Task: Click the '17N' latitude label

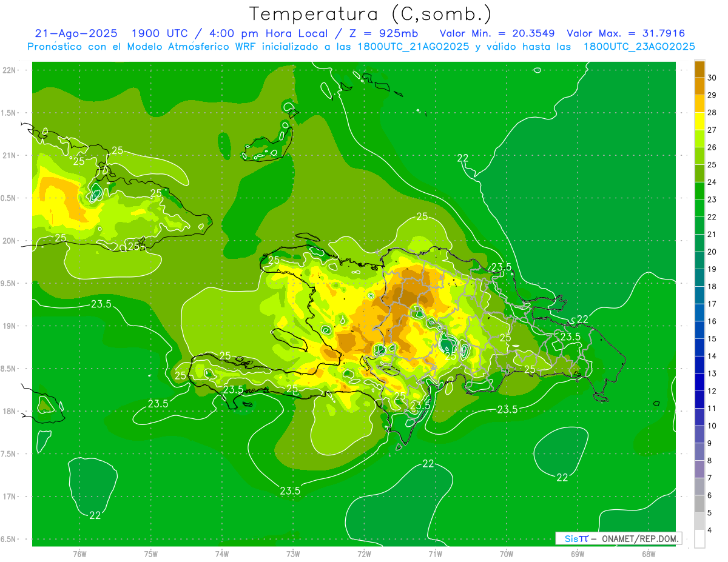Action: [9, 497]
